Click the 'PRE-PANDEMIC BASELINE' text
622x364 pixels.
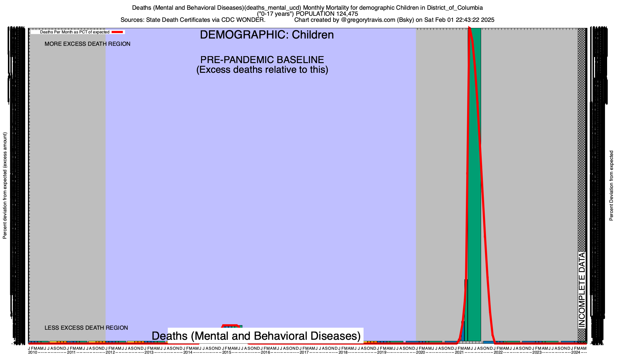point(262,60)
